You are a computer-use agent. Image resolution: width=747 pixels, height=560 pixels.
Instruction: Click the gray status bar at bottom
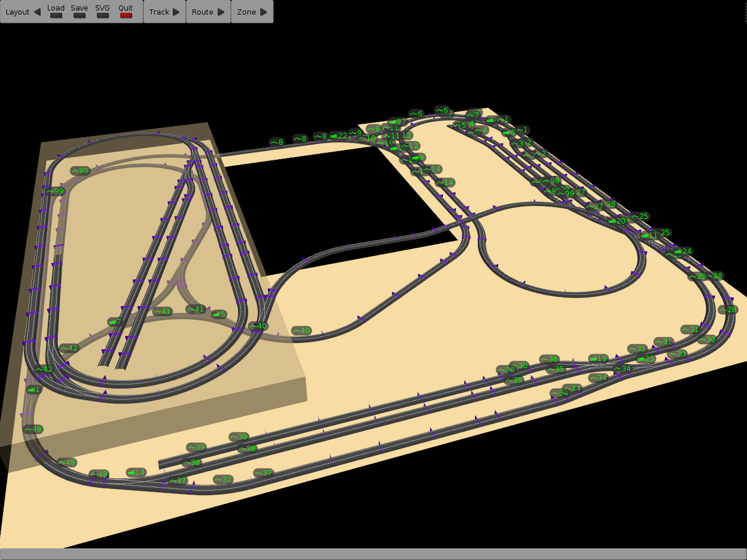click(373, 554)
